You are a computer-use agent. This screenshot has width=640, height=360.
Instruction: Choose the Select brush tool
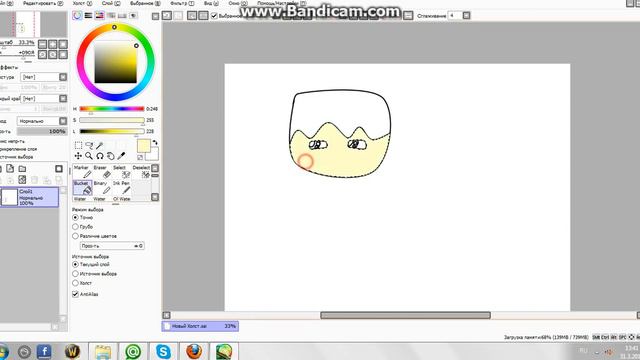(x=121, y=172)
